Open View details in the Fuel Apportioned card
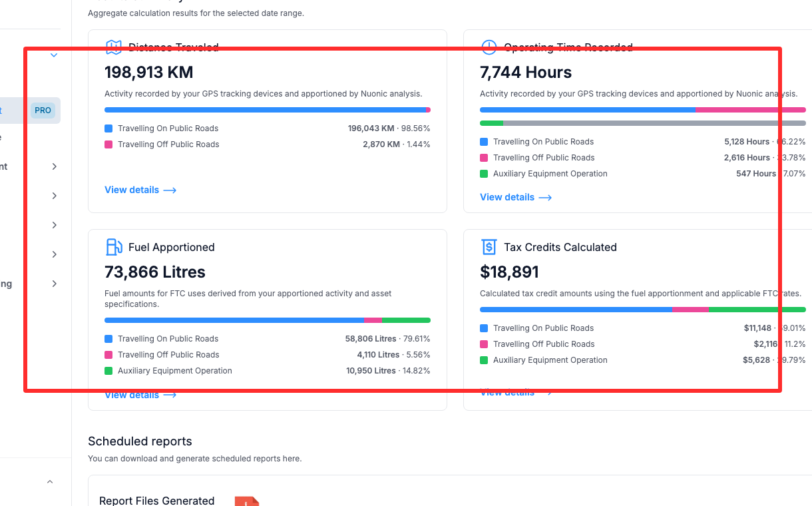The width and height of the screenshot is (812, 506). tap(132, 395)
